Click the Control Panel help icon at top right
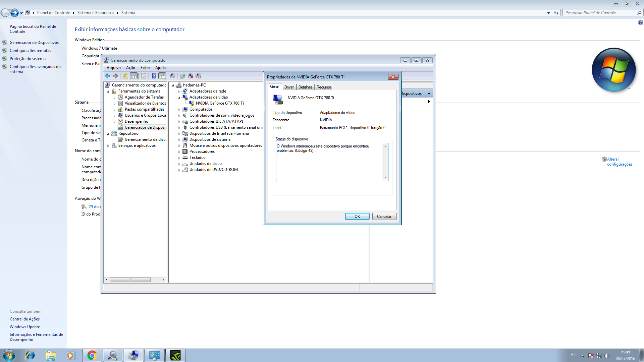644x362 pixels. point(640,22)
